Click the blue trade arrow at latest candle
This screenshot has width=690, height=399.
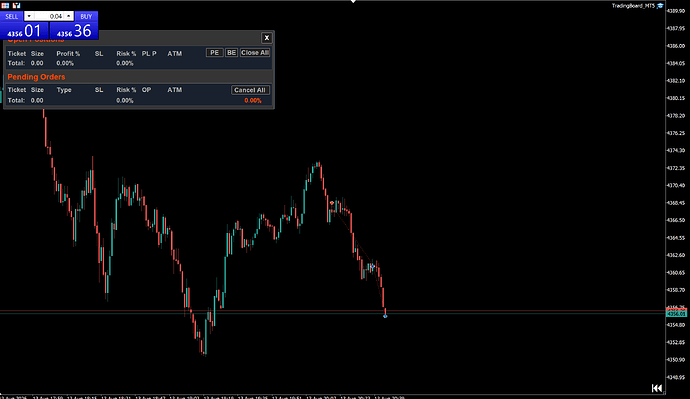coord(385,316)
